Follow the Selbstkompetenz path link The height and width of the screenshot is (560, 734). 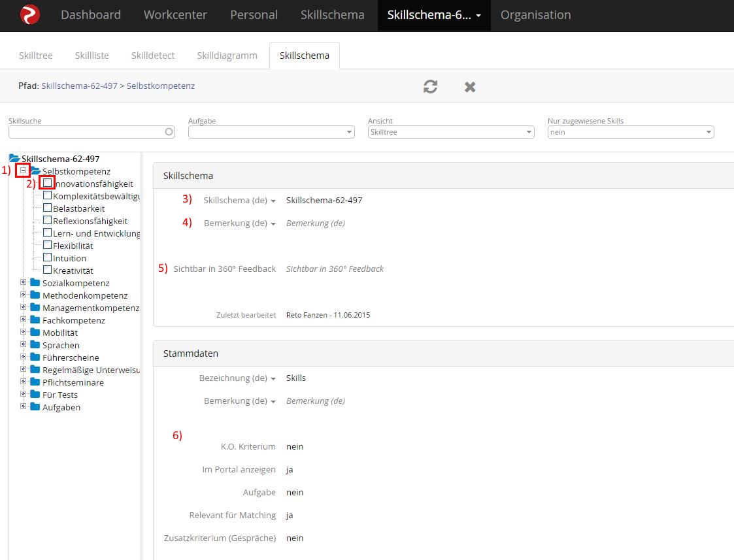tap(161, 86)
